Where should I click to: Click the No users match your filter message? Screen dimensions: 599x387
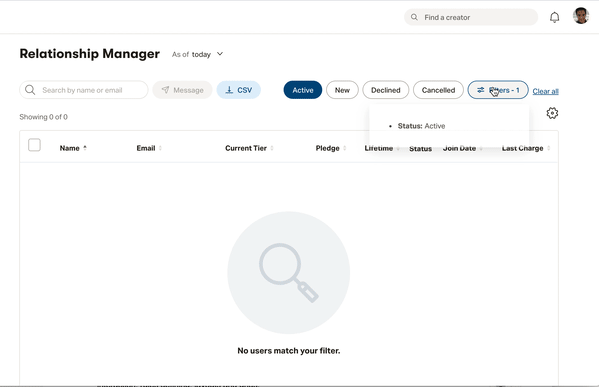[289, 351]
